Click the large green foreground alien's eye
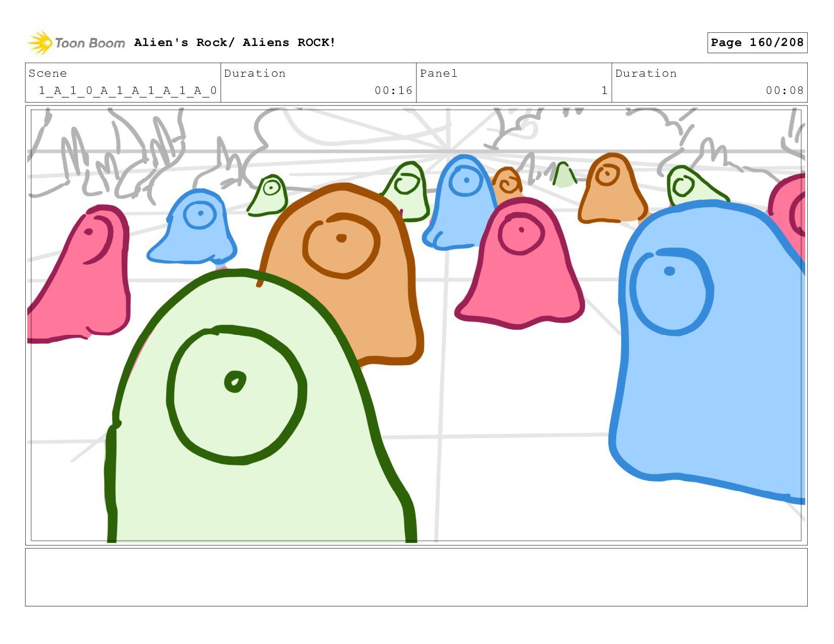The width and height of the screenshot is (834, 644). pos(237,395)
